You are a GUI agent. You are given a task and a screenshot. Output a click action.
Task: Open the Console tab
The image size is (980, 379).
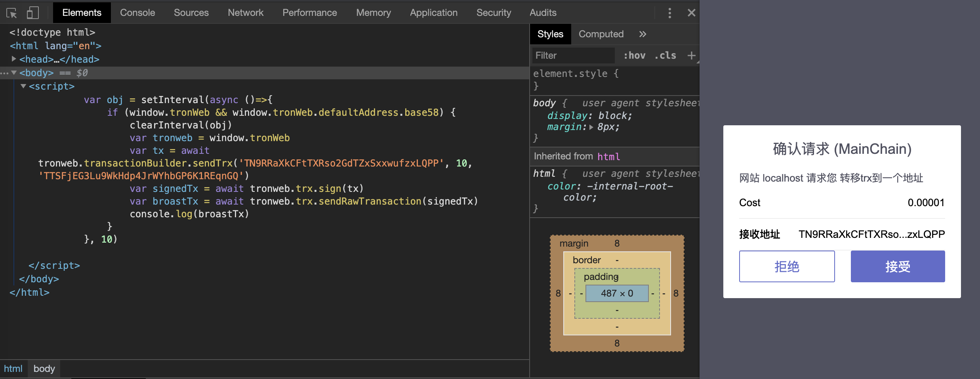(x=137, y=13)
